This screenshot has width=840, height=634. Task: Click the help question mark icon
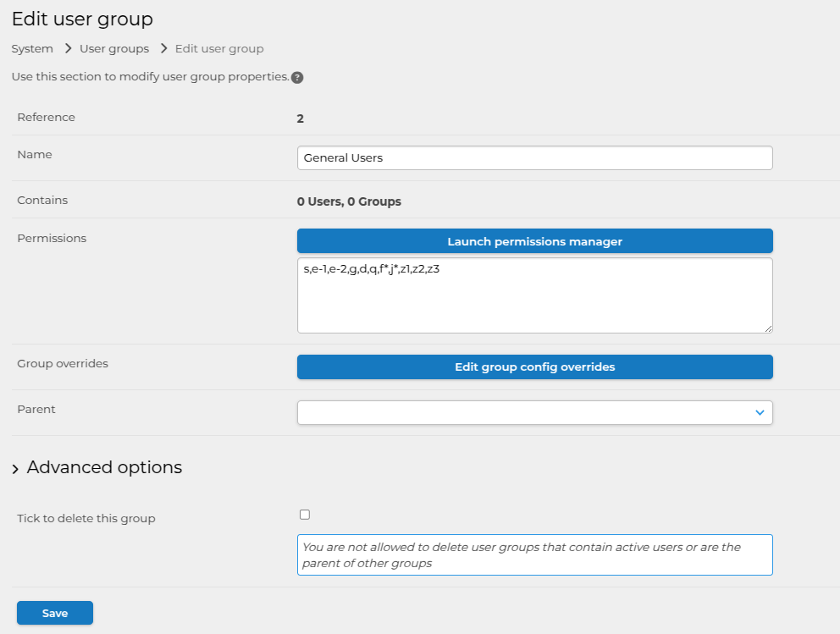(297, 78)
